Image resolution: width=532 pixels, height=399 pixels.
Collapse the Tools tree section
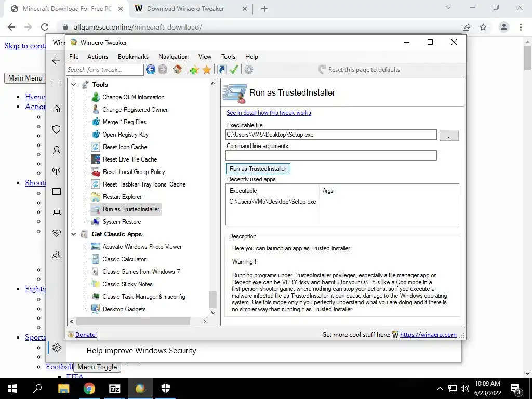pyautogui.click(x=73, y=85)
